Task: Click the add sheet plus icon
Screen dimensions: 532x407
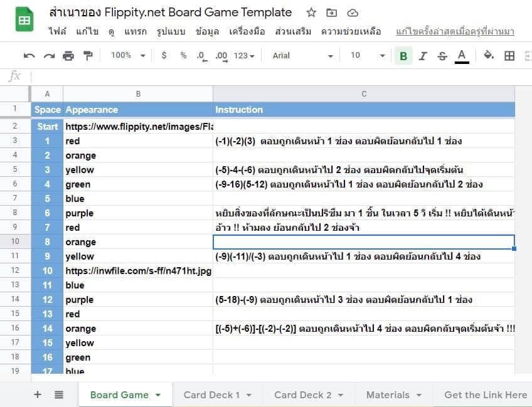Action: 38,394
